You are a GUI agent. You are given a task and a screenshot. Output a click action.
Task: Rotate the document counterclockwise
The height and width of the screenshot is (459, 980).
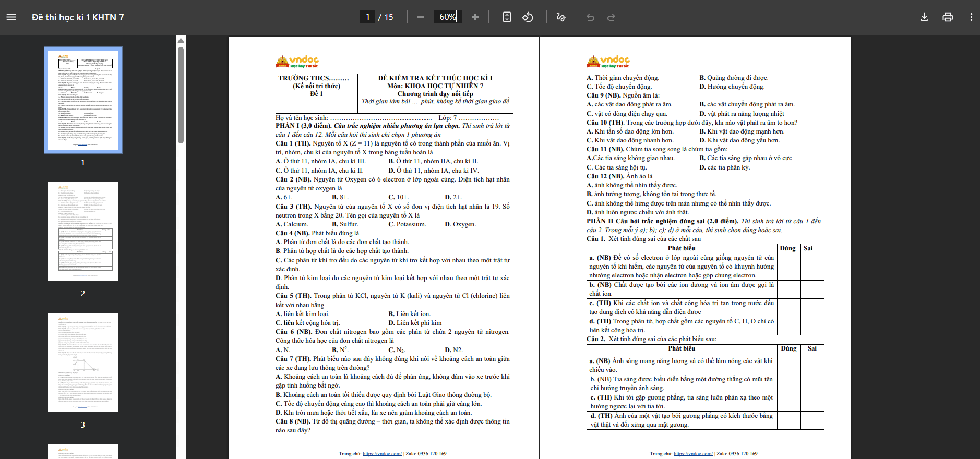point(528,17)
